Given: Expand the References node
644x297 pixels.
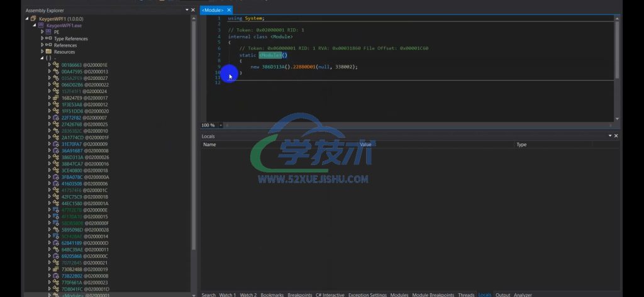Looking at the screenshot, I should click(42, 45).
